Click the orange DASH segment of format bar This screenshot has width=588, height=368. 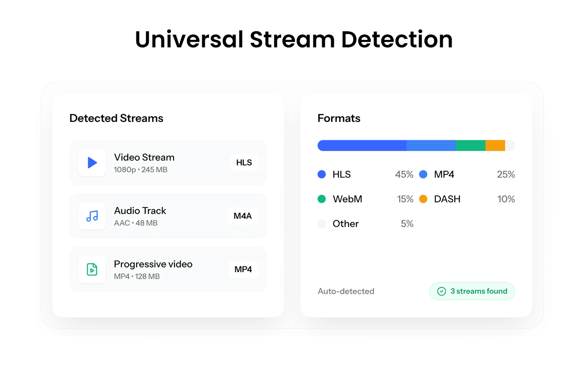(495, 145)
